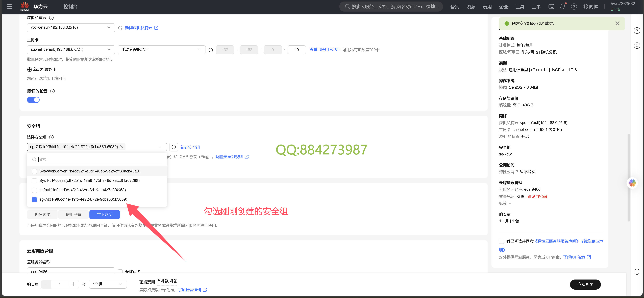Open the colorful assistant floating icon
Image resolution: width=644 pixels, height=298 pixels.
(632, 183)
